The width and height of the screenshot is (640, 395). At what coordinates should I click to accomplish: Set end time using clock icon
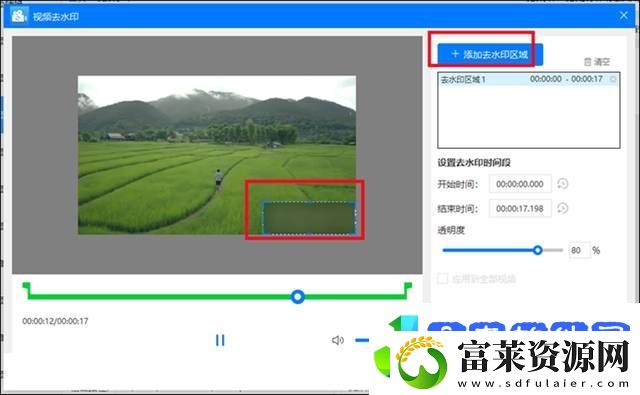coord(563,208)
